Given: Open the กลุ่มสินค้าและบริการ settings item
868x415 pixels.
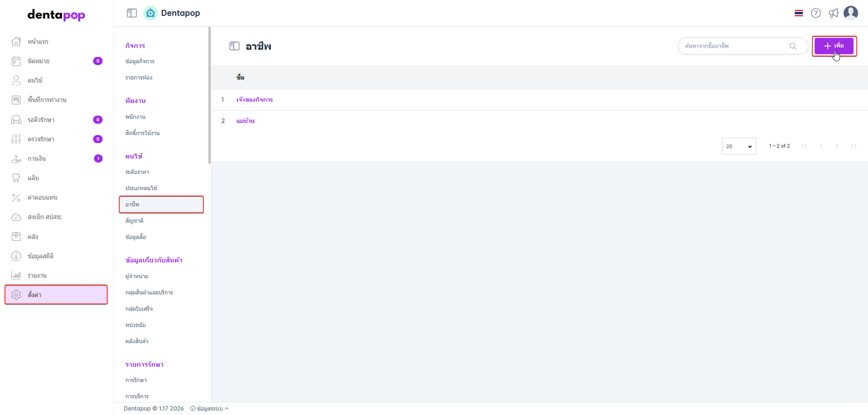Looking at the screenshot, I should (149, 292).
